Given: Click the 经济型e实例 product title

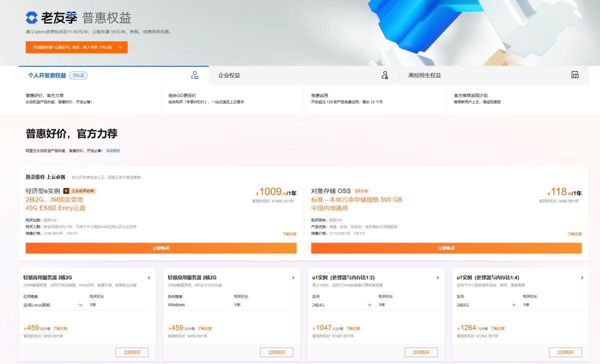Looking at the screenshot, I should click(x=43, y=191).
